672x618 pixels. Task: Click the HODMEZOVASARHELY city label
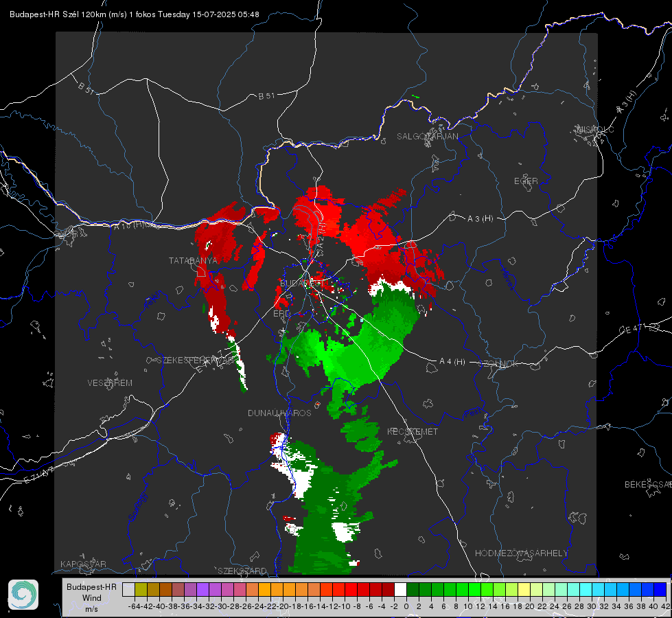521,553
